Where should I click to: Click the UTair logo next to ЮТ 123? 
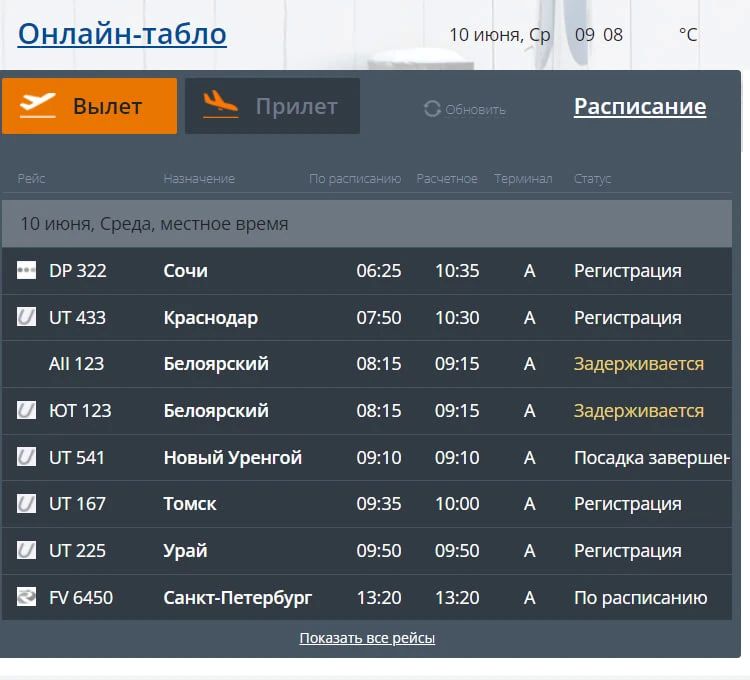(x=26, y=410)
